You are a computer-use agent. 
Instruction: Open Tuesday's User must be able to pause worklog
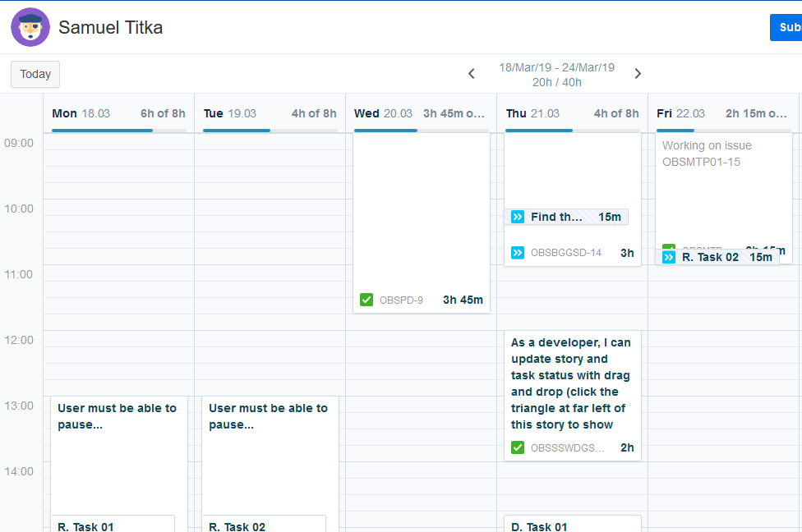270,455
